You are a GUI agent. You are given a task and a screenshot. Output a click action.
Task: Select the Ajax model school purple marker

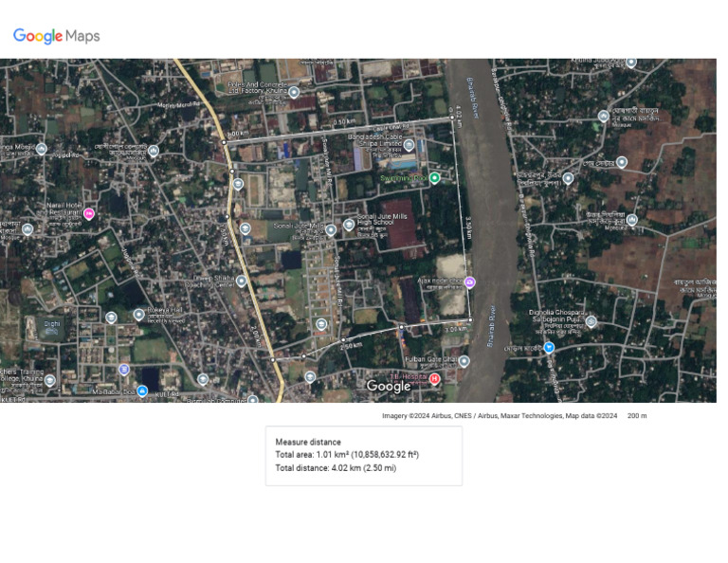point(470,282)
